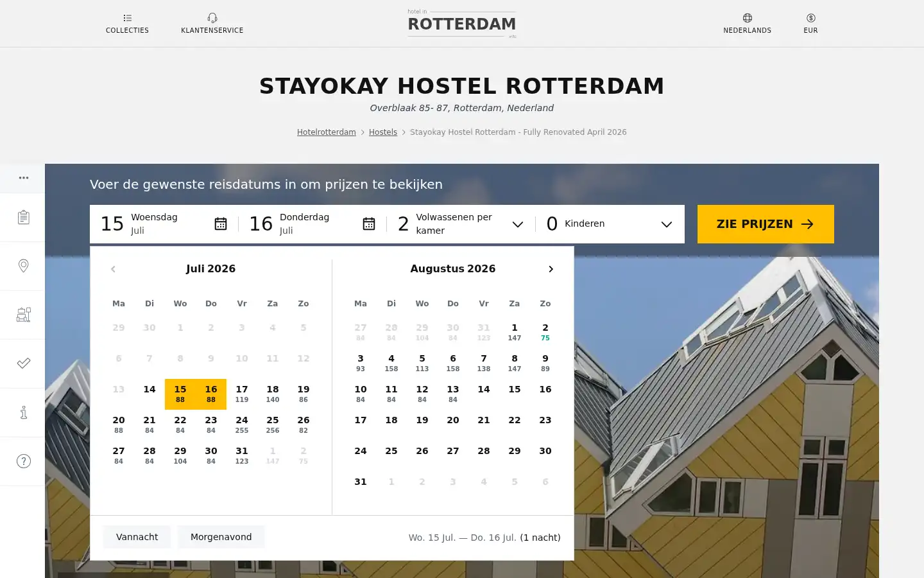Click the address Overblaak 85-87, Rotterdam

462,108
